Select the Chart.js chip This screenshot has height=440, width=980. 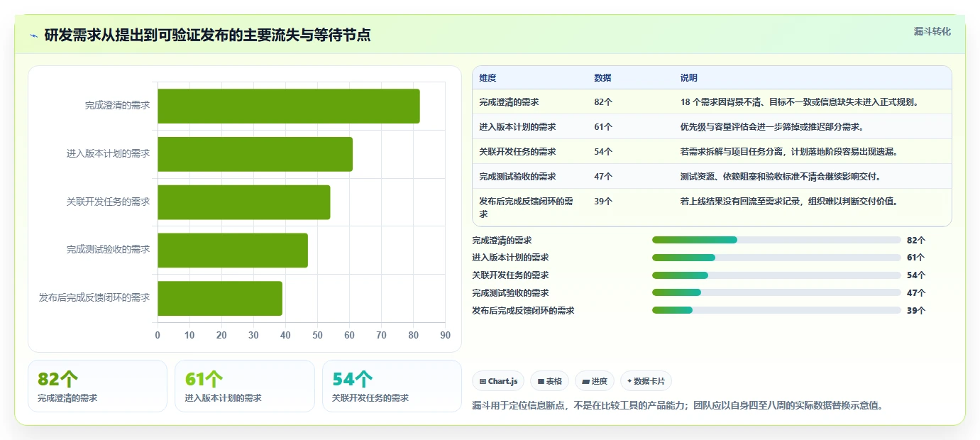pyautogui.click(x=498, y=381)
